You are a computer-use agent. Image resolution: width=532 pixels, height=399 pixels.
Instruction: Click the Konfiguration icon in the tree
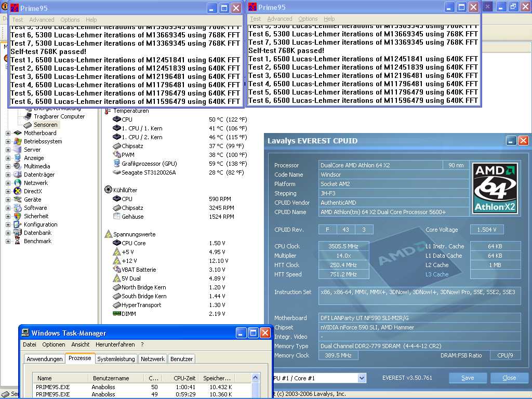(x=18, y=224)
